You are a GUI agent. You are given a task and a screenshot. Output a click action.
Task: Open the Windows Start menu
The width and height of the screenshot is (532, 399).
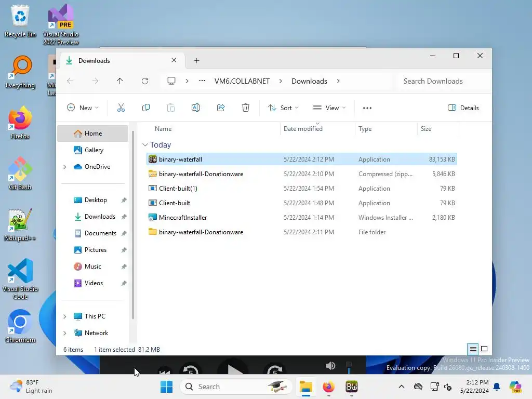click(166, 387)
